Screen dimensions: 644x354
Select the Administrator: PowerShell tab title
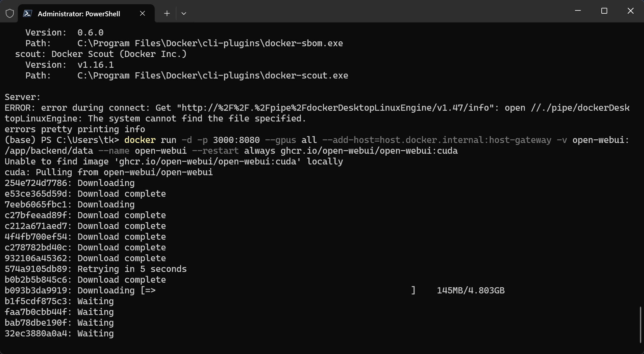click(x=79, y=14)
